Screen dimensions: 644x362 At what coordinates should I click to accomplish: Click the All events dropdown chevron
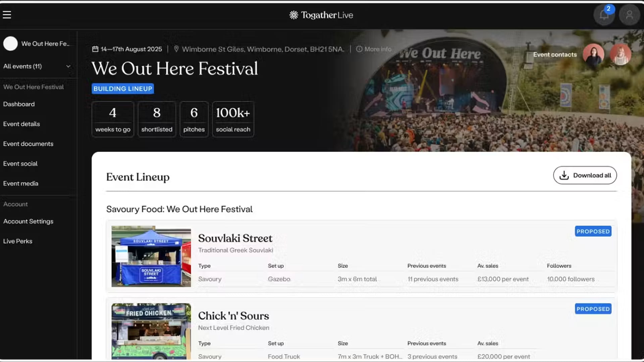68,66
